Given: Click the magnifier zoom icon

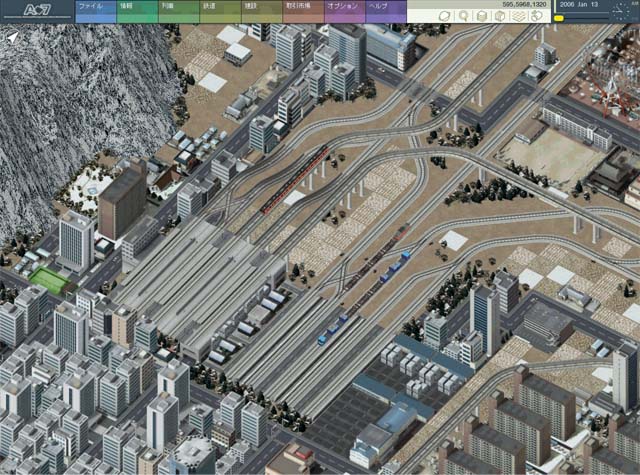Looking at the screenshot, I should tap(463, 16).
